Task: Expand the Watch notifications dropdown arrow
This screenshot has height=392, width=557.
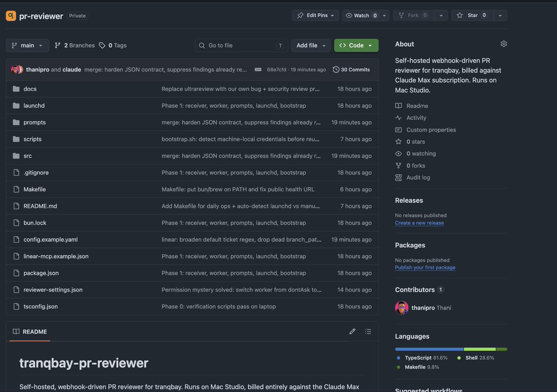Action: pyautogui.click(x=384, y=15)
